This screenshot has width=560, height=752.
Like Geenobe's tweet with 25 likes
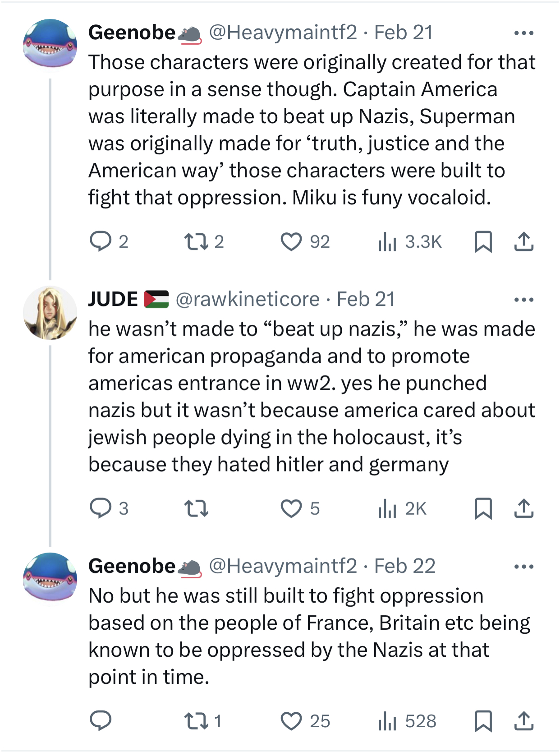tap(291, 721)
